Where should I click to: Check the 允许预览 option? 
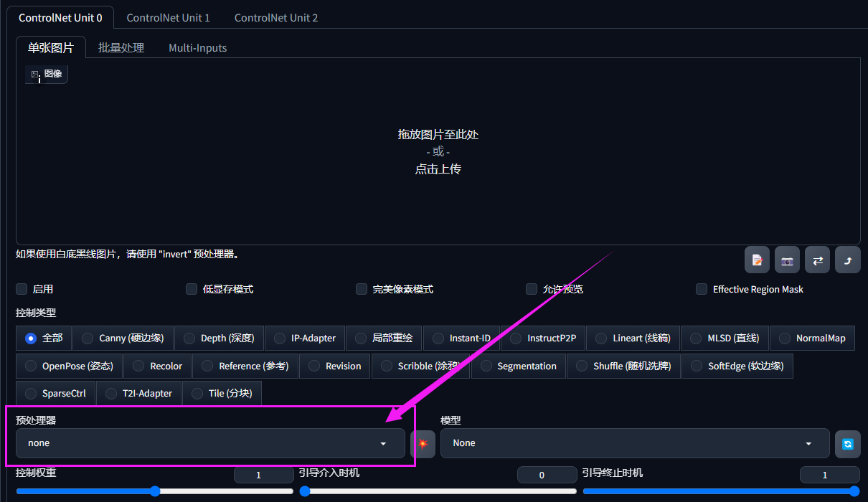532,289
